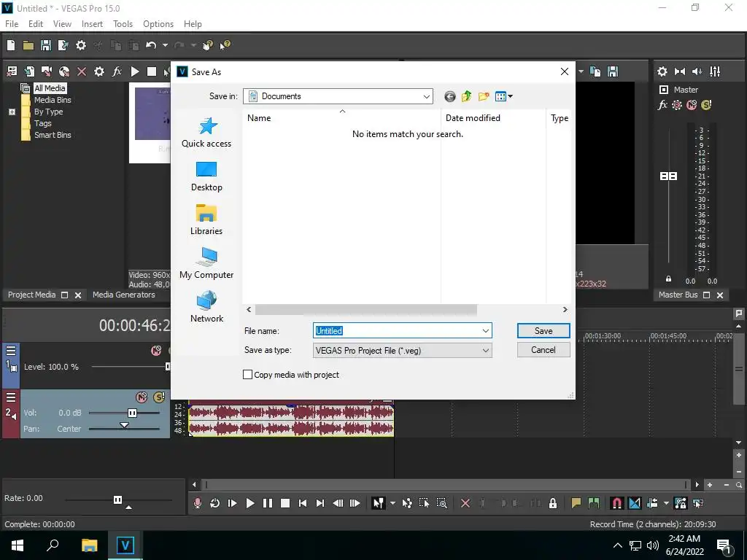
Task: Open the Undo history dropdown arrow
Action: (165, 45)
